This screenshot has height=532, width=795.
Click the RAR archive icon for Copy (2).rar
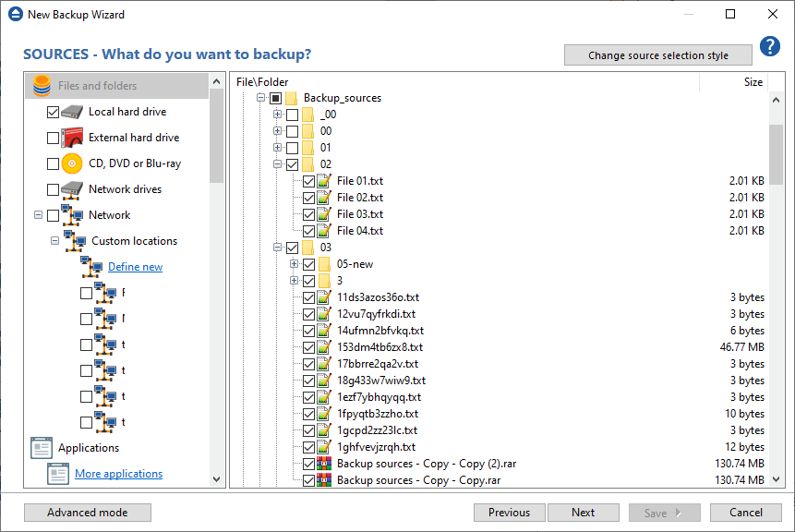click(324, 464)
